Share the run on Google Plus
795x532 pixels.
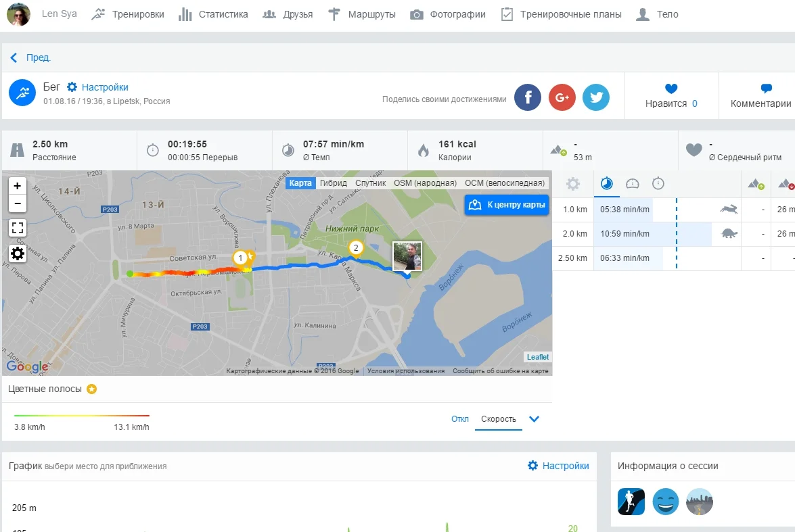click(562, 97)
